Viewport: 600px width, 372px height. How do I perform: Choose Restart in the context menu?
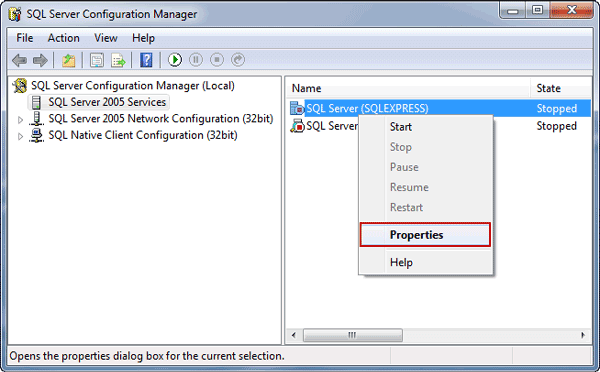point(426,207)
